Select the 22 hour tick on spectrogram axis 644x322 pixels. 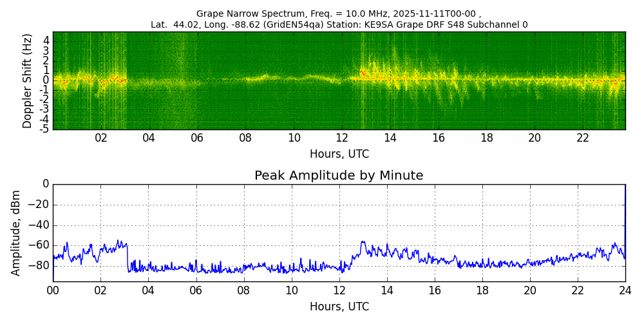tap(583, 138)
